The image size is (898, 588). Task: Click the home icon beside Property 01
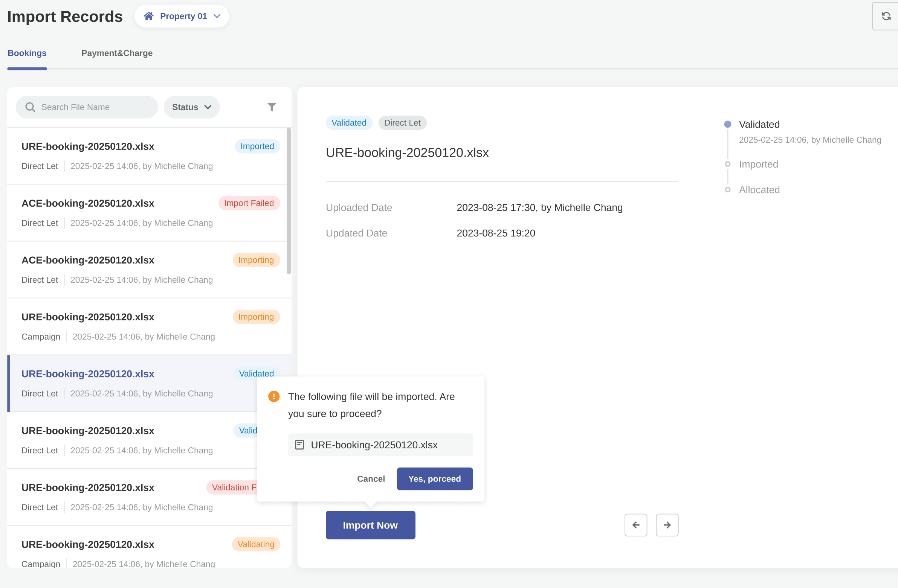(149, 16)
